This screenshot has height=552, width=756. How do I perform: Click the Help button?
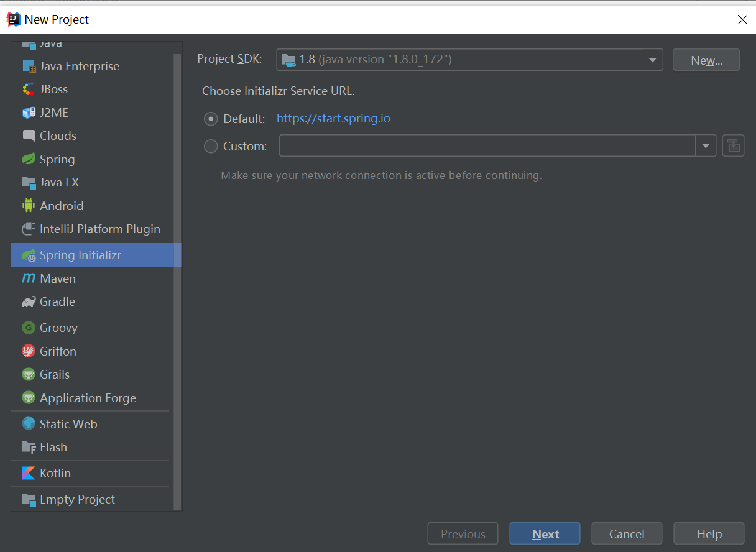(709, 534)
